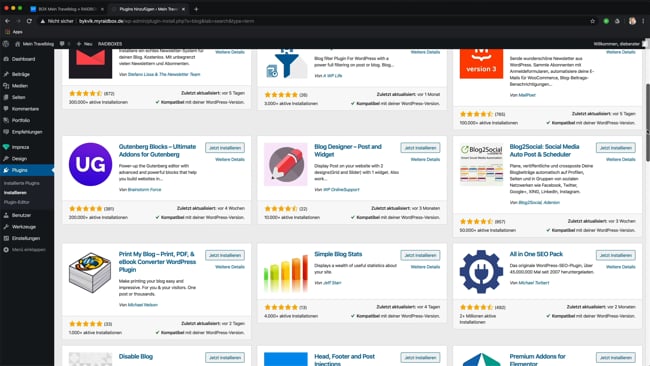The image size is (650, 366).
Task: Open Plugin-Editor submenu item
Action: point(17,202)
